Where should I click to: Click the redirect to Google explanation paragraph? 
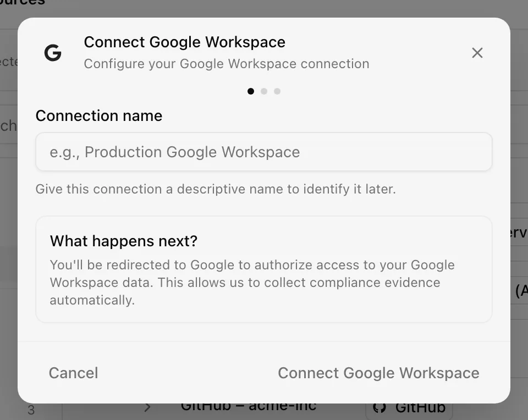point(252,283)
